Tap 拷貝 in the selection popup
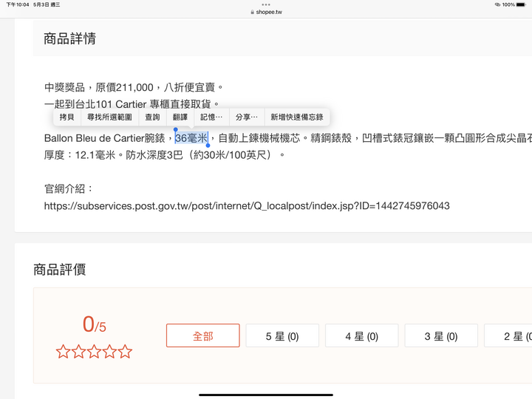532x399 pixels. [66, 117]
